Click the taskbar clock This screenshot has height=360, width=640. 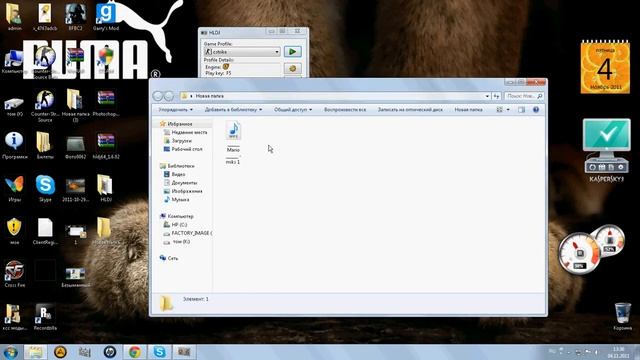(x=618, y=352)
